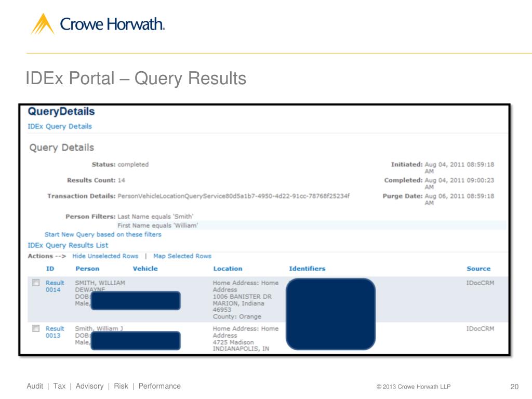The height and width of the screenshot is (399, 532).
Task: Sort by the Source column header
Action: [x=478, y=269]
